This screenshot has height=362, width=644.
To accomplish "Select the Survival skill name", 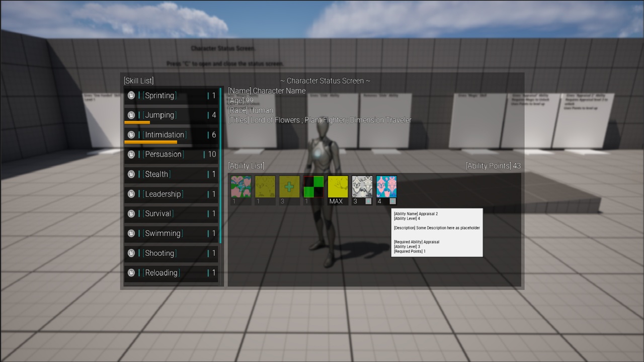I will coord(158,213).
